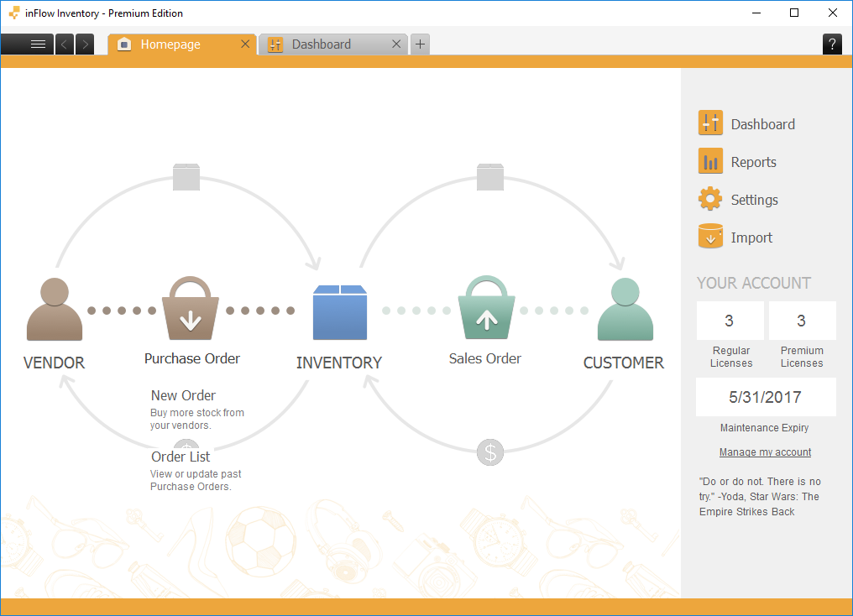
Task: Close the Dashboard tab
Action: [396, 44]
